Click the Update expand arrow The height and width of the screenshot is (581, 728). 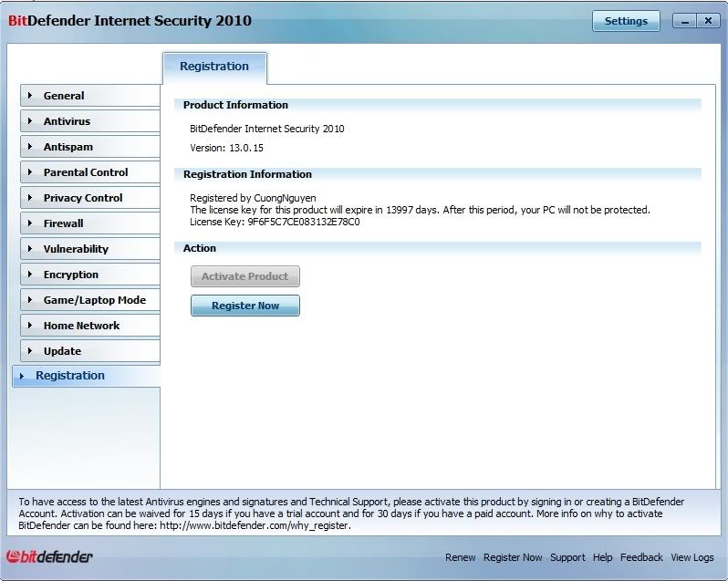[30, 351]
